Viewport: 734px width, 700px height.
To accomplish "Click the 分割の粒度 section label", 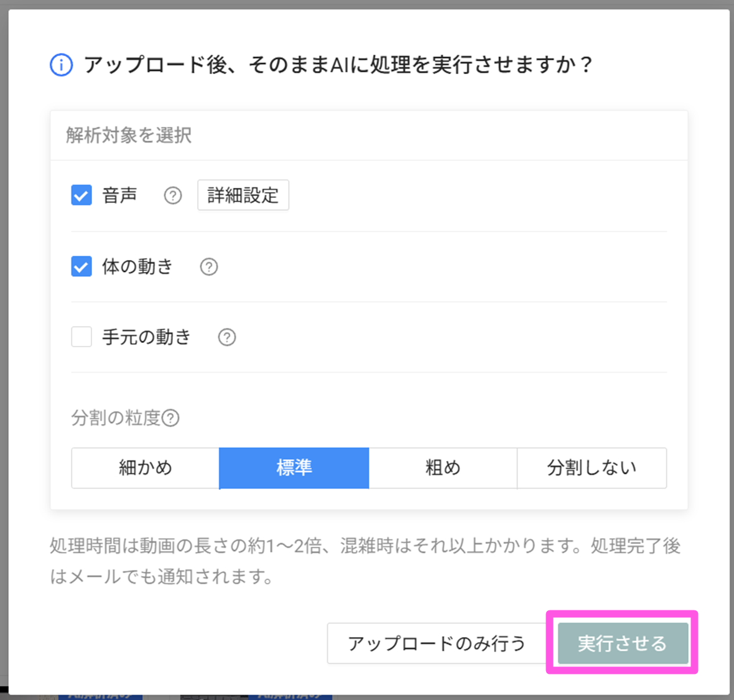I will click(116, 418).
